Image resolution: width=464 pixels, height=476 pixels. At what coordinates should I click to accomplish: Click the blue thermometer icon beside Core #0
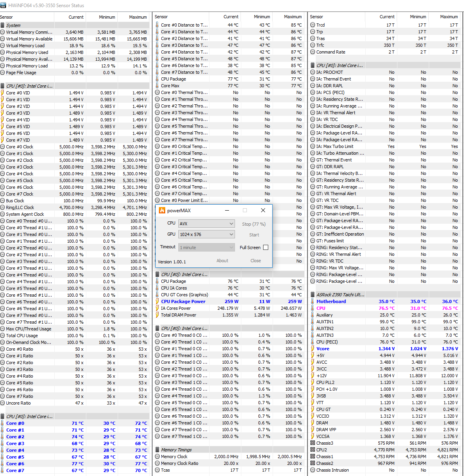[3, 423]
